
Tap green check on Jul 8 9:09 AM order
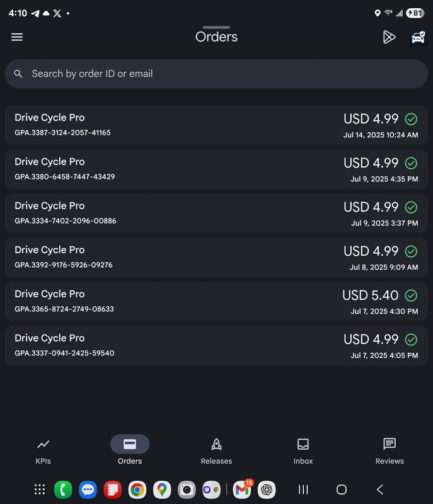coord(411,251)
